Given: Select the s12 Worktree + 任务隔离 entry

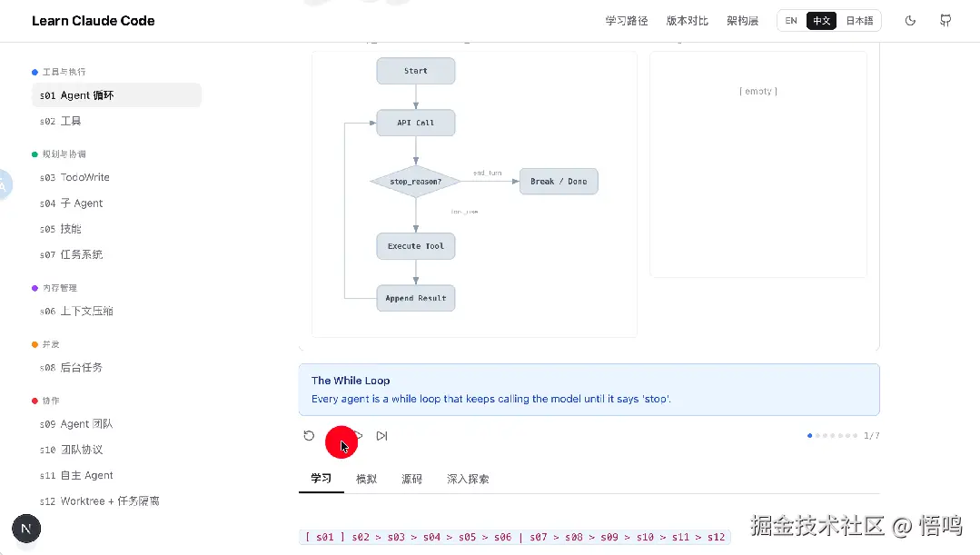Looking at the screenshot, I should (94, 500).
